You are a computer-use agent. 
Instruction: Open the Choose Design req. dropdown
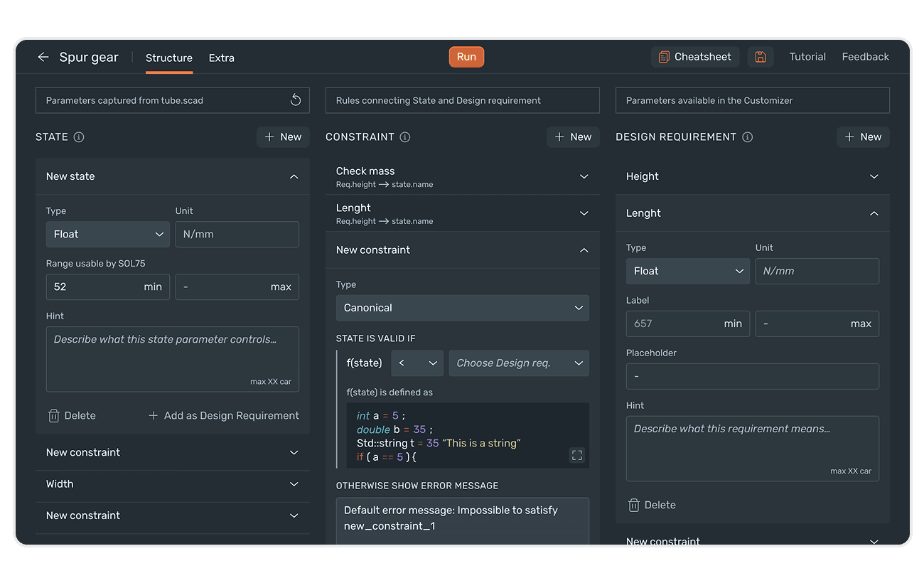tap(519, 363)
